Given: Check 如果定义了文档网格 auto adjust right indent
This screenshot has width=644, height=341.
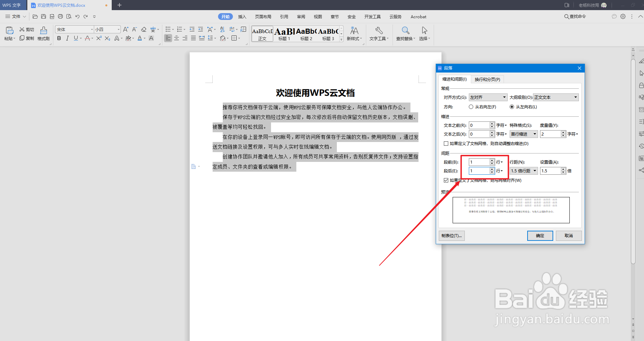Looking at the screenshot, I should 446,144.
